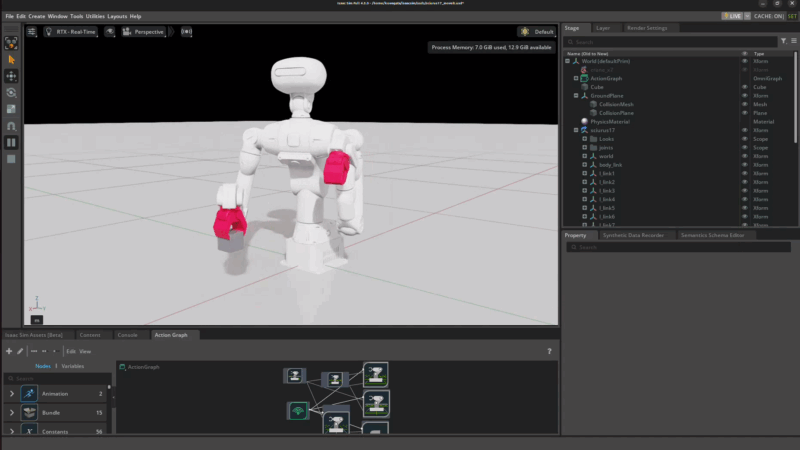Activate the Move tool in the toolbar
Screen dimensions: 800x450
(11, 76)
